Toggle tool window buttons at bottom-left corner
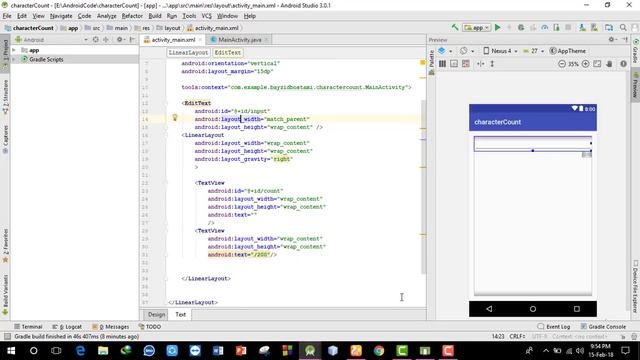The image size is (640, 360). (7, 336)
